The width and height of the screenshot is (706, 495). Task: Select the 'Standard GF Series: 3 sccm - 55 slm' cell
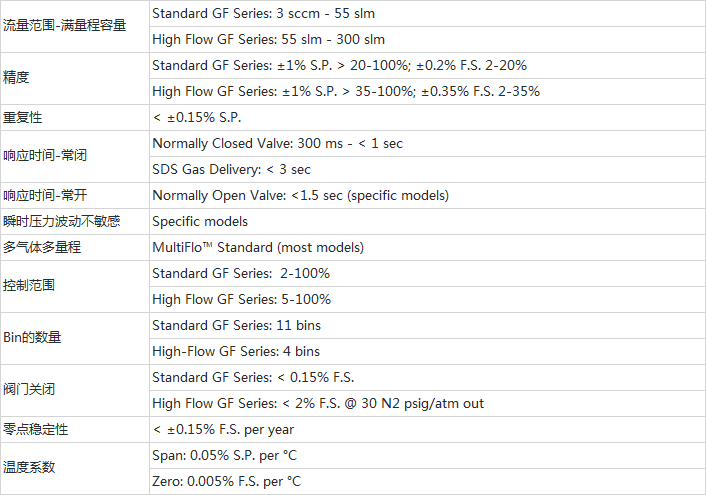[265, 14]
